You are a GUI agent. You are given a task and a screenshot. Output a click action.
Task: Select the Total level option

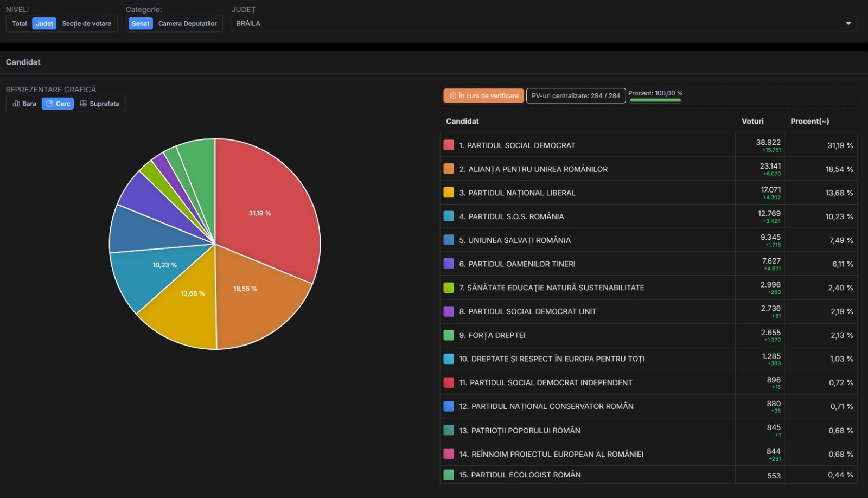[20, 23]
